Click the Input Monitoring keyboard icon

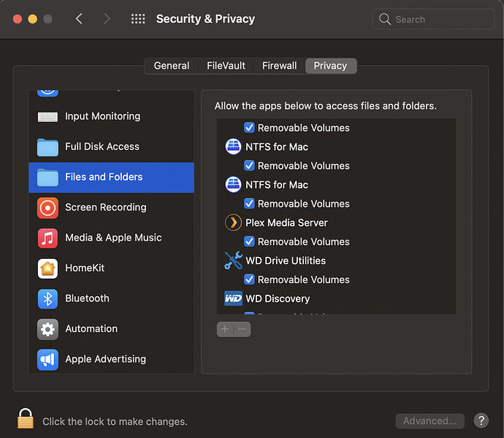pyautogui.click(x=47, y=116)
